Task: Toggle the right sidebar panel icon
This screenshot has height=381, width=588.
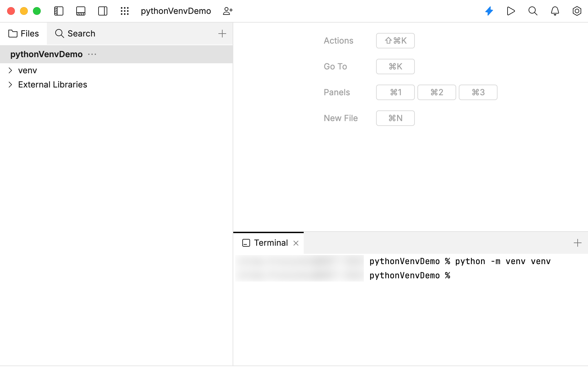Action: pos(103,11)
